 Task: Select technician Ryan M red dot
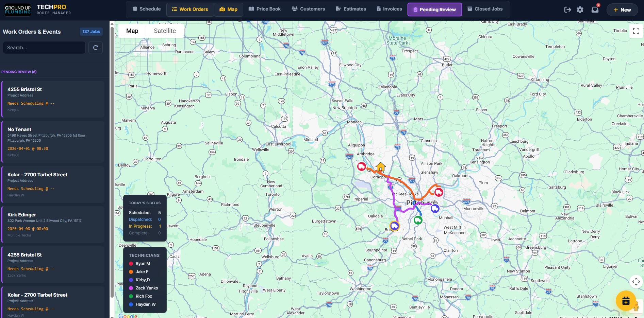pos(131,264)
